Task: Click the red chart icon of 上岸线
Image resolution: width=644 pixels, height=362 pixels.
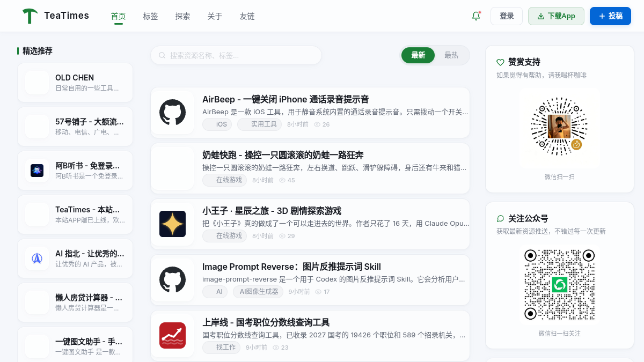Action: [172, 336]
